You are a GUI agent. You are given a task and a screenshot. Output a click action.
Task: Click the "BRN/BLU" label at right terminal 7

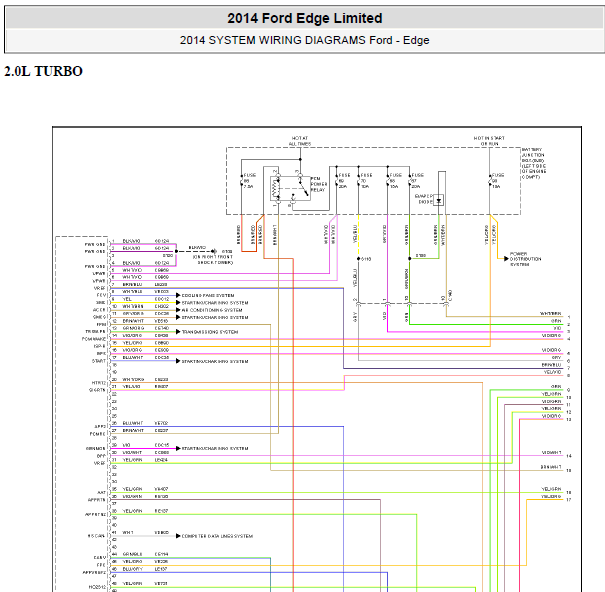point(551,365)
